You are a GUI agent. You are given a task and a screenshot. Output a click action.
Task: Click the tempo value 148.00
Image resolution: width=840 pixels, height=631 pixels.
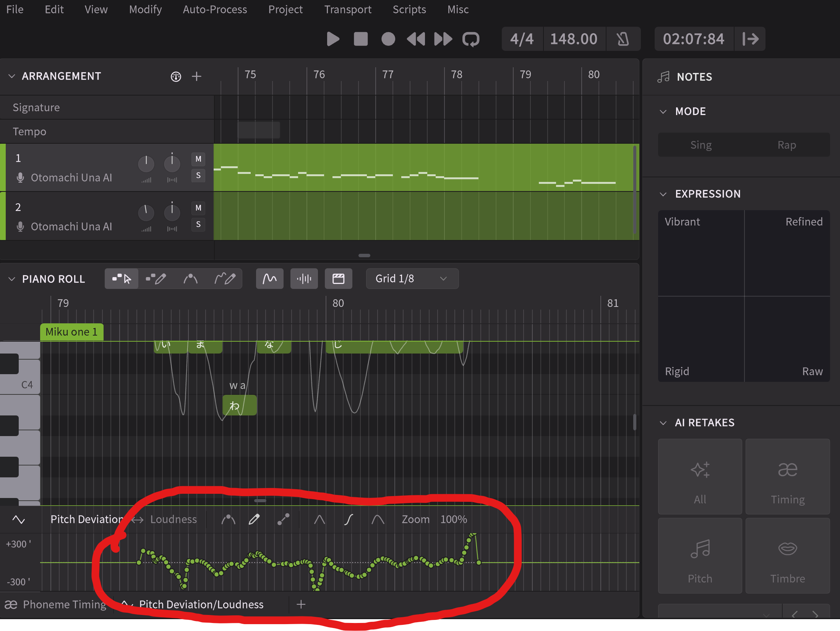573,39
